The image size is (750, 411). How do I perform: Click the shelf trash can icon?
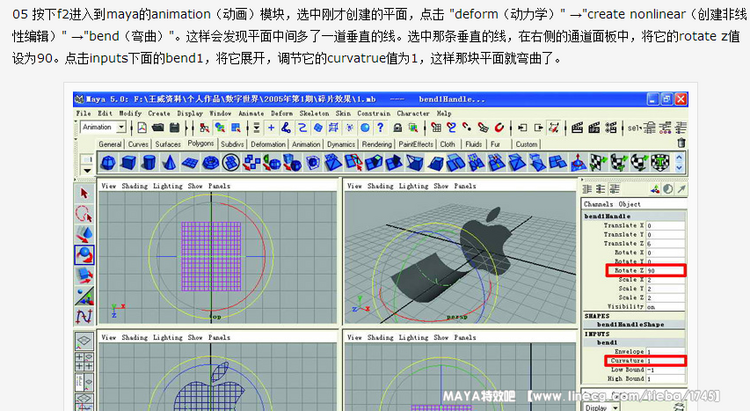(x=681, y=143)
